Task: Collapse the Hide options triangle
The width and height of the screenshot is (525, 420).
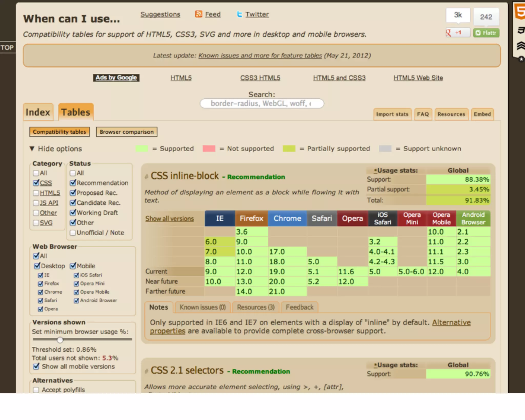Action: coord(32,149)
